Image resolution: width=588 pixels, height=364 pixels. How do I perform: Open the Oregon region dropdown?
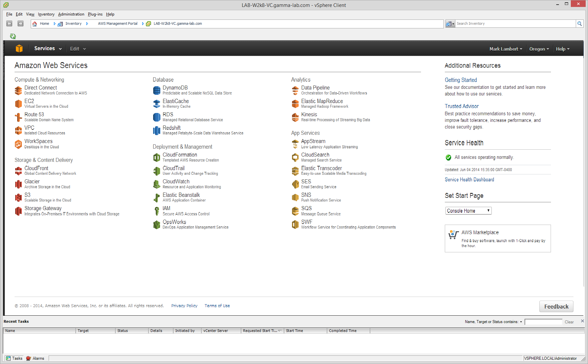pyautogui.click(x=539, y=49)
